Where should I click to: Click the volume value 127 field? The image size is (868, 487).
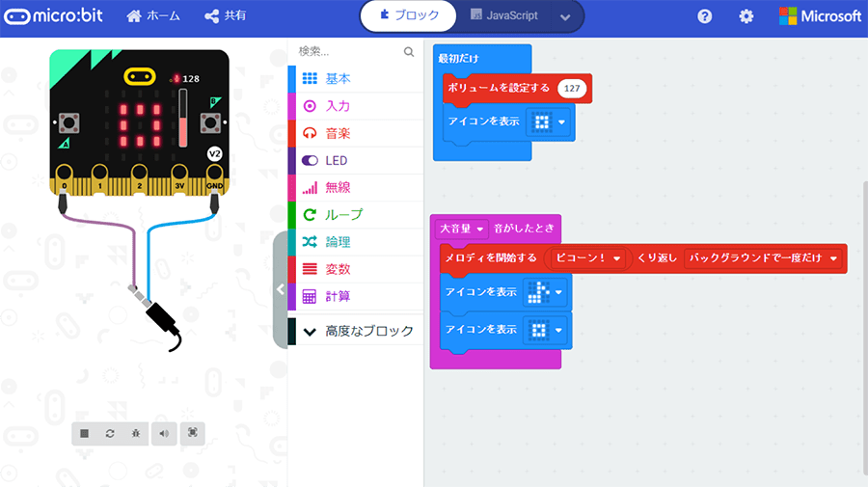pyautogui.click(x=572, y=89)
